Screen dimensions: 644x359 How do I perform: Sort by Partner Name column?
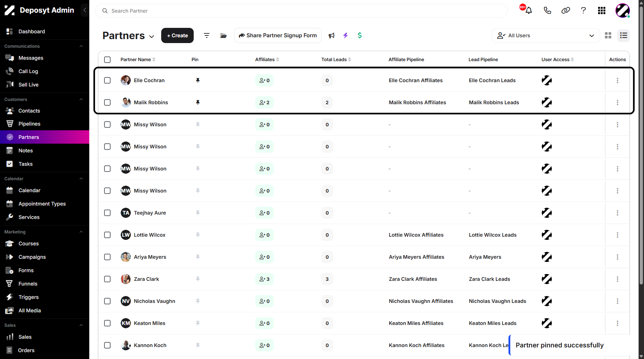point(138,60)
